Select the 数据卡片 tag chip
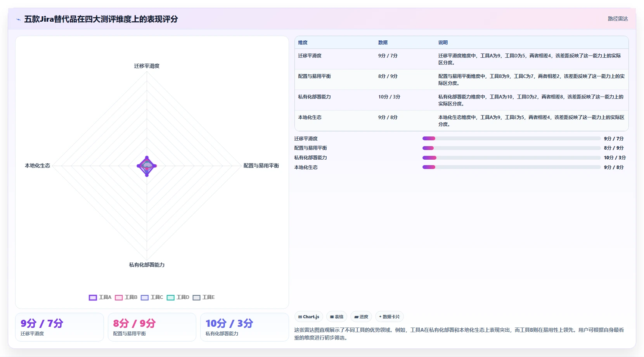644x357 pixels. [x=390, y=317]
